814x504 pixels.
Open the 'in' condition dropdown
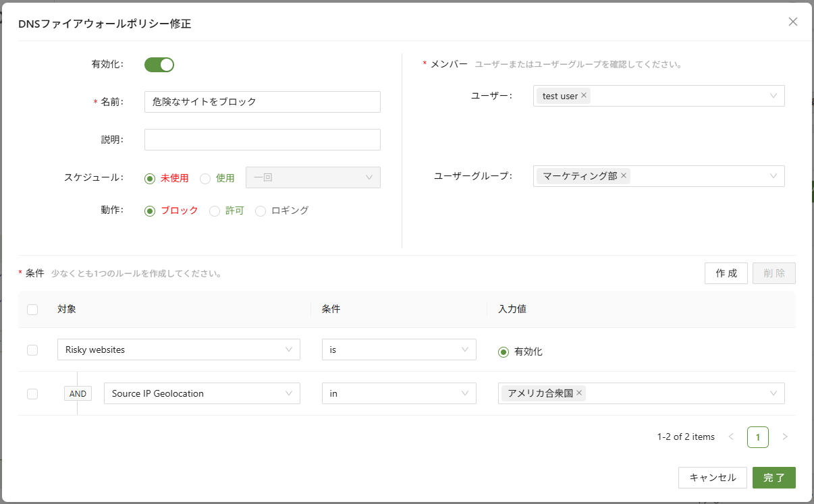pos(398,393)
